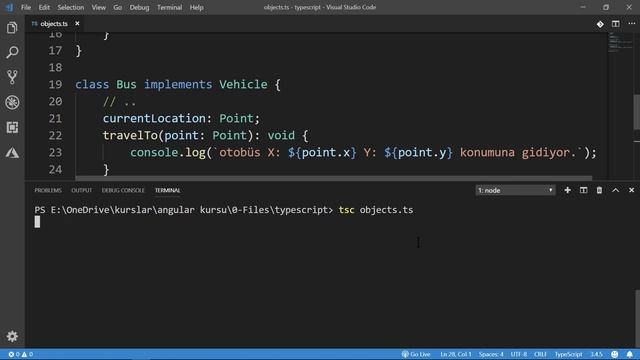Screen dimensions: 640x360
Task: Open the View menu
Action: pyautogui.click(x=98, y=7)
